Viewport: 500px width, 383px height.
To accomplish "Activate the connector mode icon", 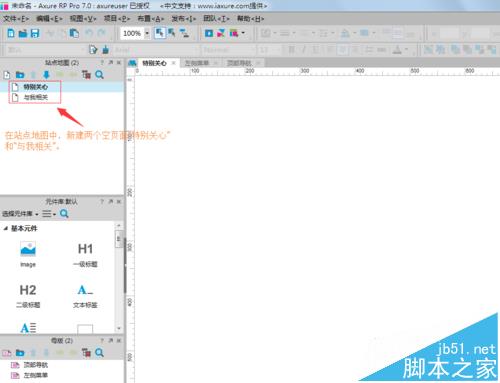I will [184, 33].
